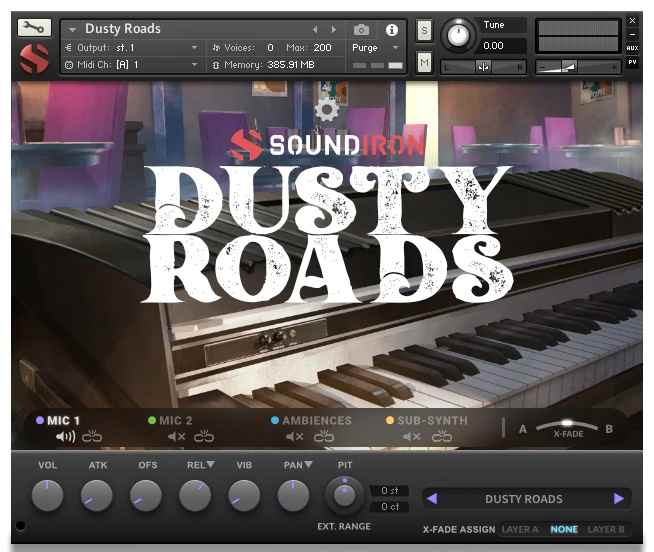Assign X-Fade to LAYER A
Viewport: 654px width, 552px height.
520,530
